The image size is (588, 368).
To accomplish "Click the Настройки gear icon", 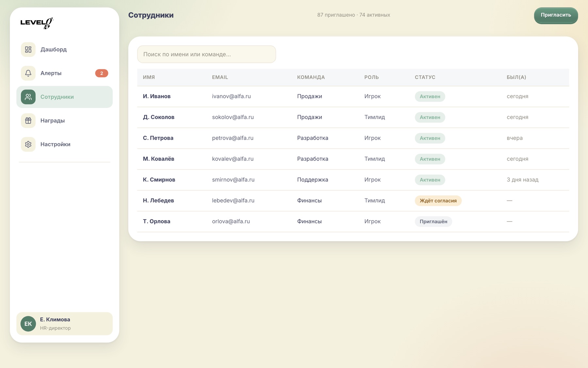I will pyautogui.click(x=28, y=144).
